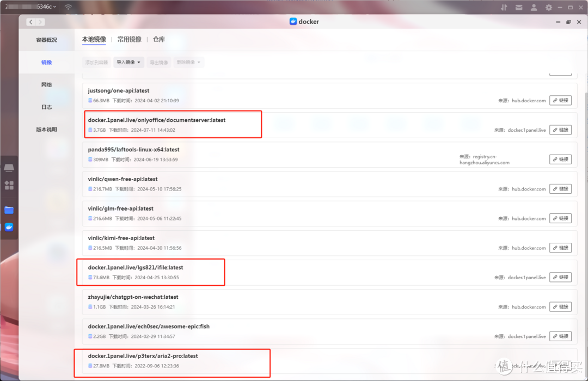Open the link for panda995/laftools-linux-x64 image
The width and height of the screenshot is (588, 381).
click(560, 159)
